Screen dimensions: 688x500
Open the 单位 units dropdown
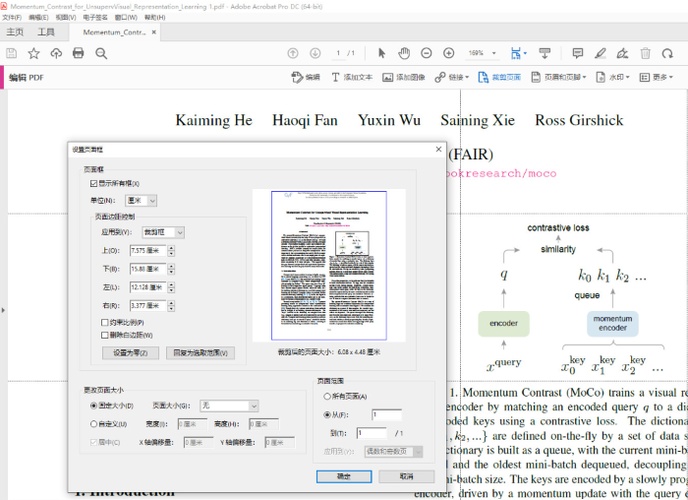pos(141,201)
